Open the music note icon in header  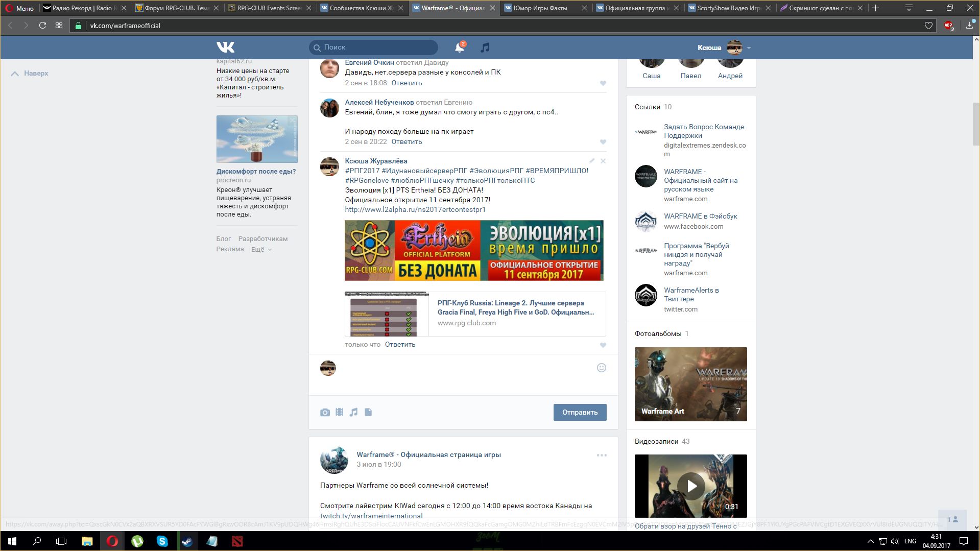coord(485,47)
